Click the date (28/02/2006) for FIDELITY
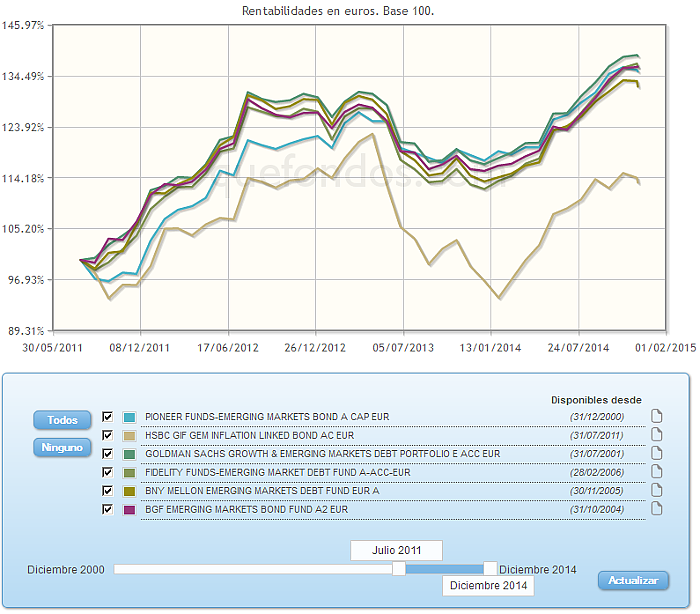The image size is (700, 614). (x=596, y=472)
